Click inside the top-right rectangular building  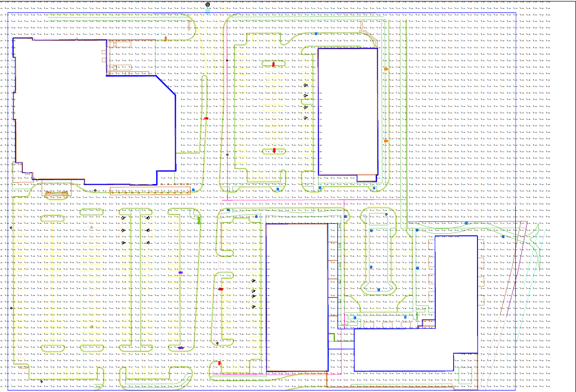pos(347,112)
